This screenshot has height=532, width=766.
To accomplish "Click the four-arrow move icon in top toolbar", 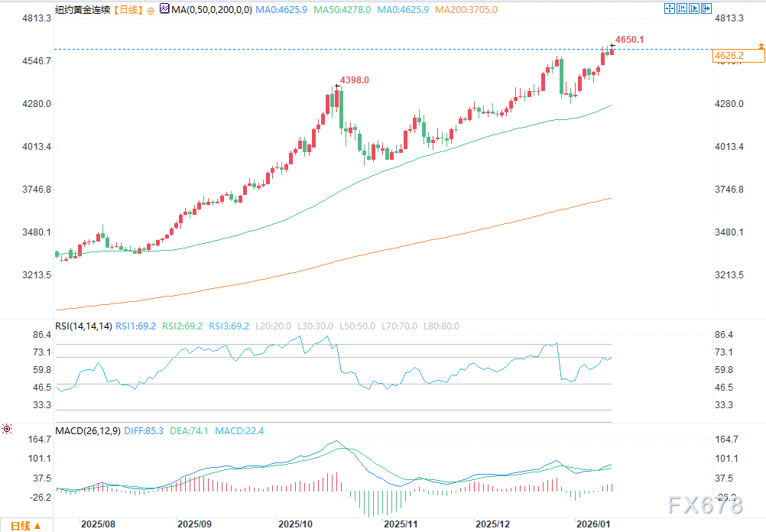I will tap(669, 8).
